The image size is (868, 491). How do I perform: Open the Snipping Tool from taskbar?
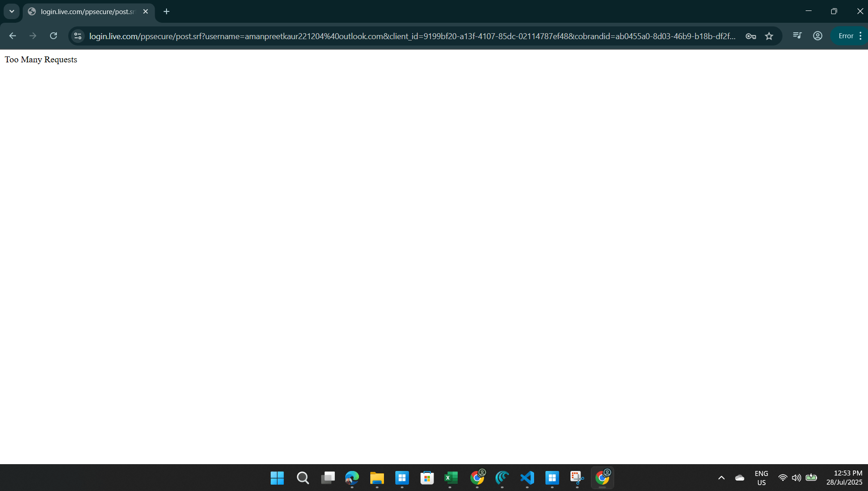575,478
